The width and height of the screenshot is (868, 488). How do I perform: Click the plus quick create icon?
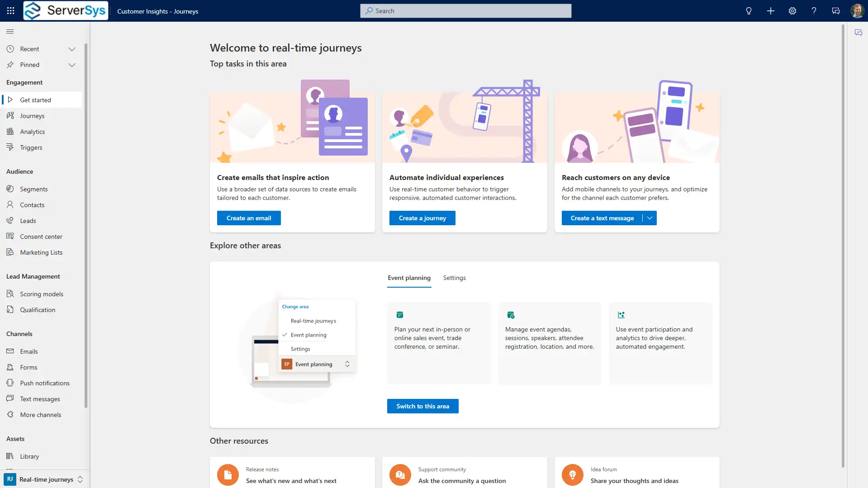coord(770,11)
